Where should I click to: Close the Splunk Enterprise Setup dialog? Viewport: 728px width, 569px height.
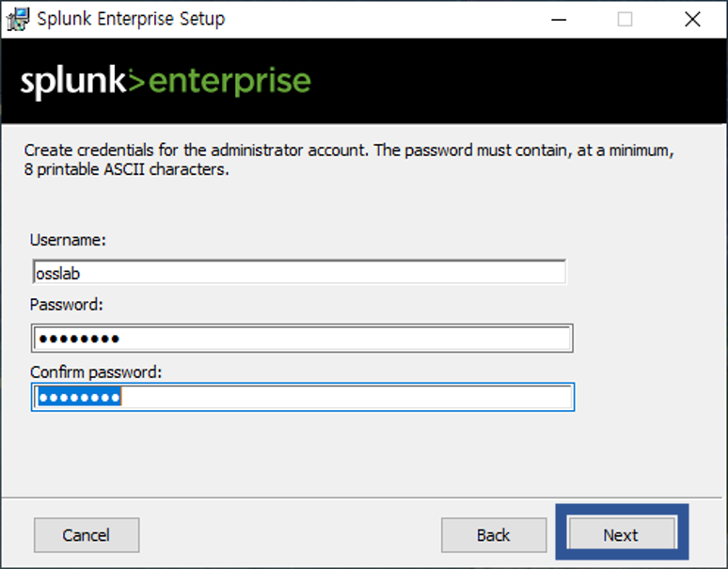point(692,20)
